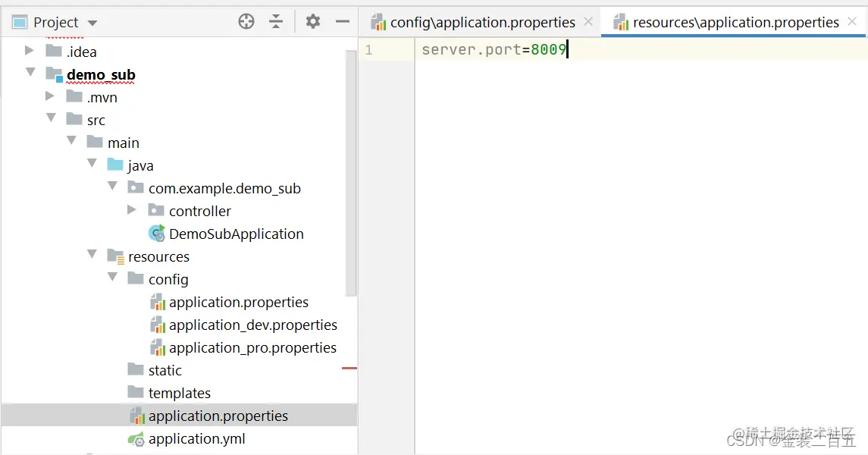Select the static folder name
Viewport: 868px width, 455px height.
(165, 370)
